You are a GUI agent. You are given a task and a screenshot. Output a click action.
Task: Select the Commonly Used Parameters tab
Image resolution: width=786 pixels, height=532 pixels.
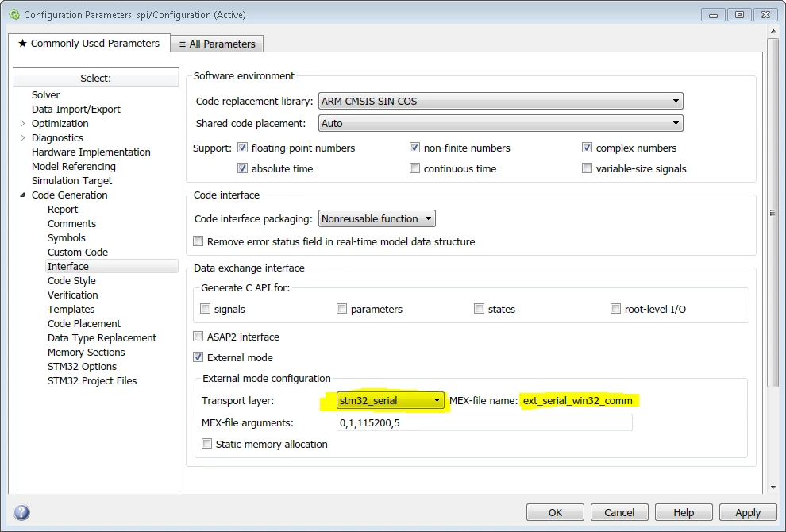pyautogui.click(x=89, y=44)
